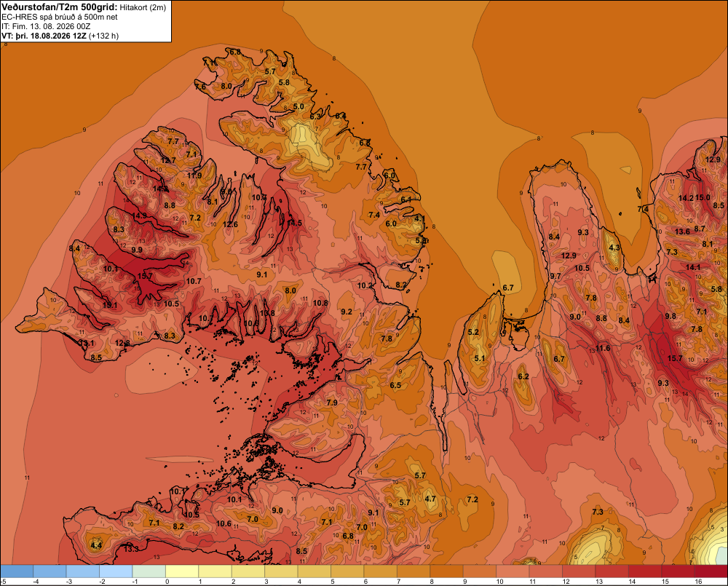728x586 pixels.
Task: Click legend scale label '-5'
Action: pyautogui.click(x=3, y=582)
